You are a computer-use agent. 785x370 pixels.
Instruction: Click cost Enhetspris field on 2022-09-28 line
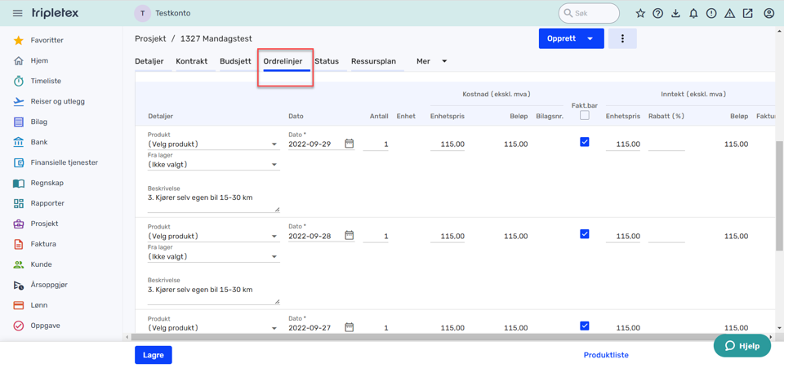tap(447, 236)
